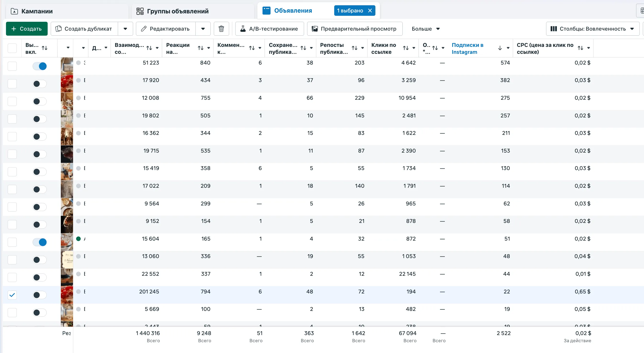Screen dimensions: 644x353
Task: Select the Объявления tab
Action: click(x=293, y=11)
